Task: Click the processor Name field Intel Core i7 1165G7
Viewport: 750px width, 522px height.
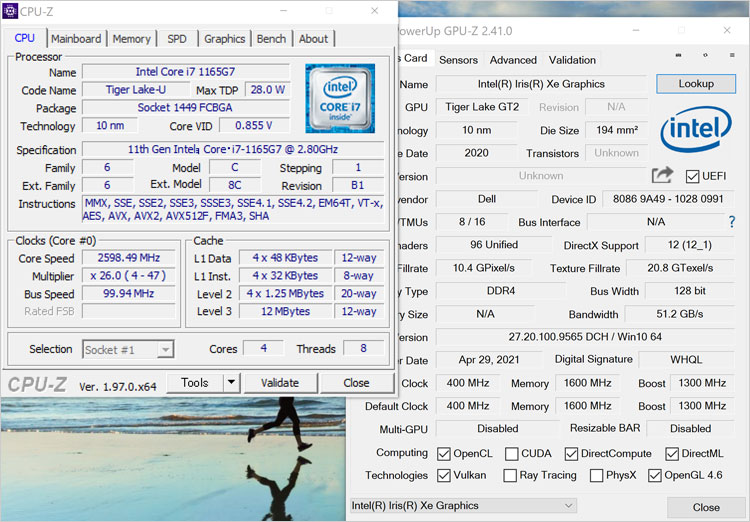Action: pyautogui.click(x=186, y=72)
